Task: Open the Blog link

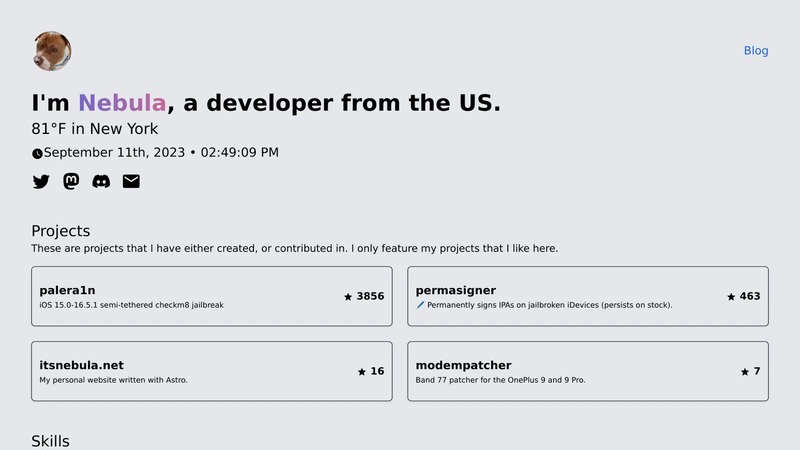Action: (x=756, y=51)
